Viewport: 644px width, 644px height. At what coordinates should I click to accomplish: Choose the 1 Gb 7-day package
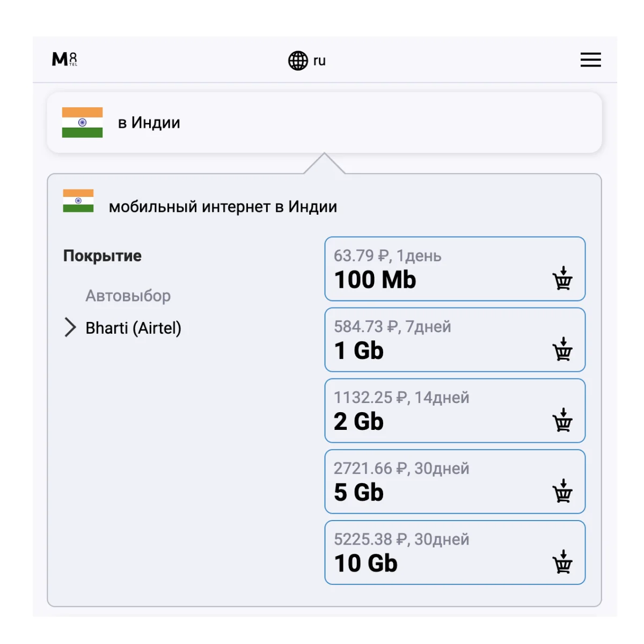pyautogui.click(x=429, y=340)
